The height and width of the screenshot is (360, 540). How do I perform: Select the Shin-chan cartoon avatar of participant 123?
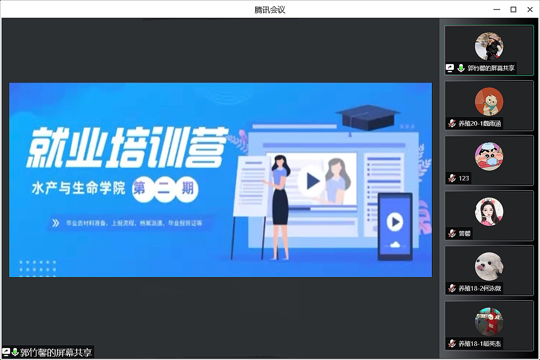[x=489, y=156]
